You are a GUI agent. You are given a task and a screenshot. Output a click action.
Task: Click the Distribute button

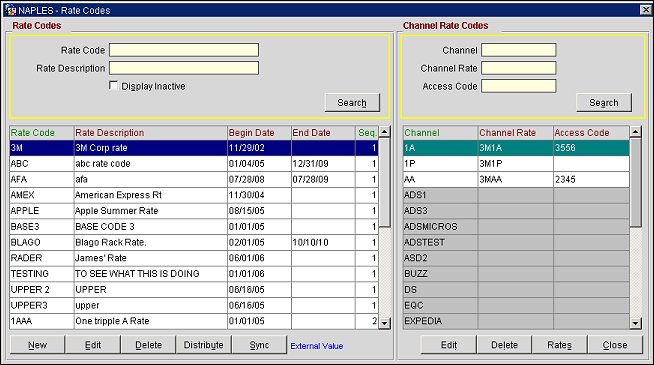click(x=204, y=345)
